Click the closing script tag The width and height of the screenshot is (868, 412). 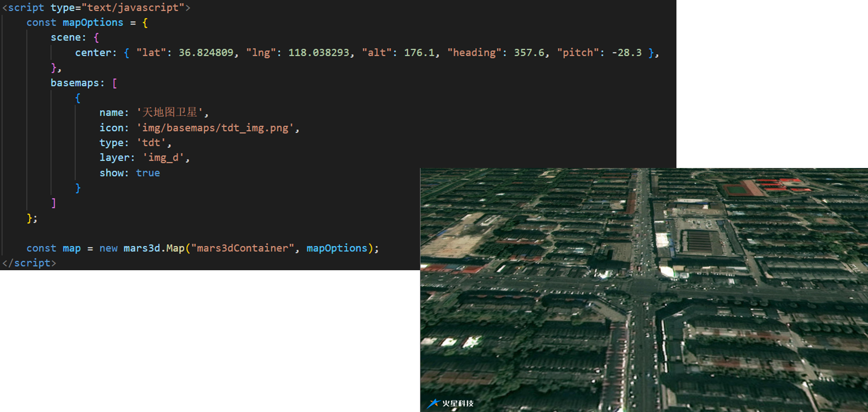[29, 263]
